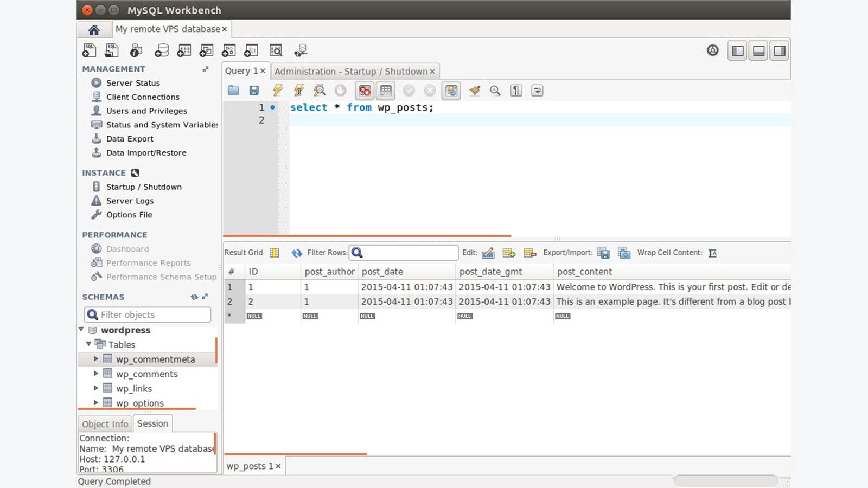Switch to the Session tab
Image resolution: width=868 pixels, height=488 pixels.
click(x=152, y=423)
